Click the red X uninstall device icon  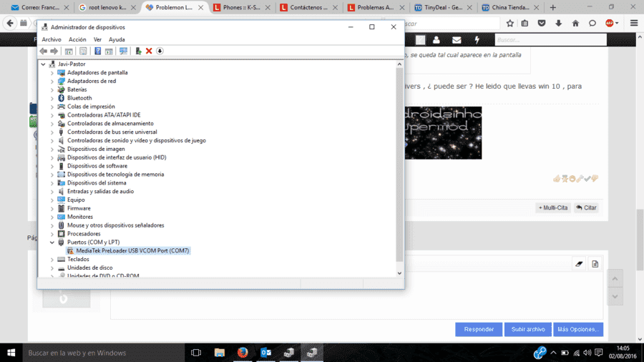tap(149, 51)
